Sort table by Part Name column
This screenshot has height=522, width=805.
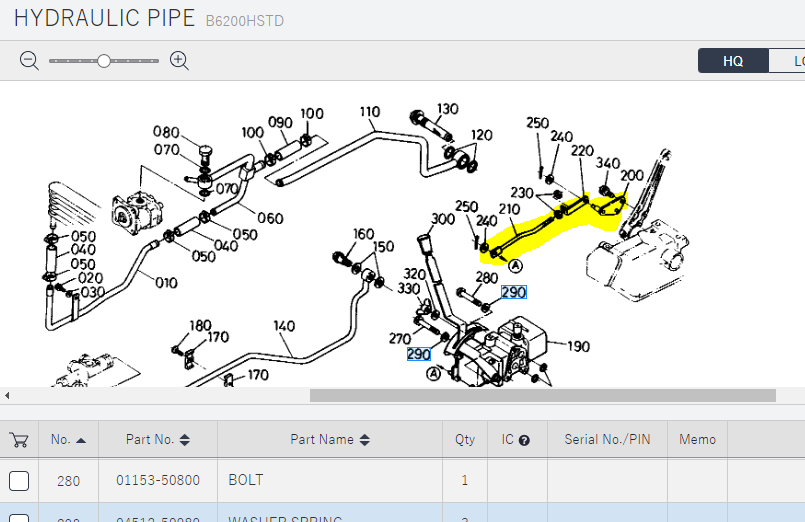click(330, 440)
